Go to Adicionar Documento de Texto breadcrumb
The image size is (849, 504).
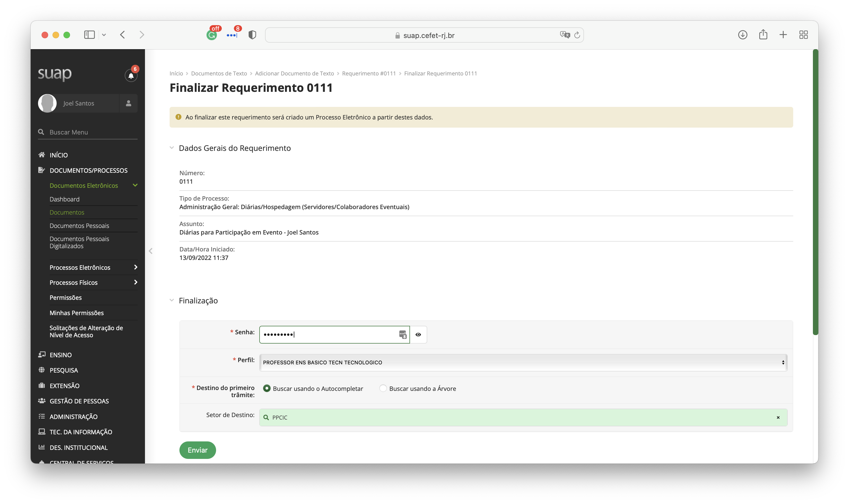pos(294,73)
